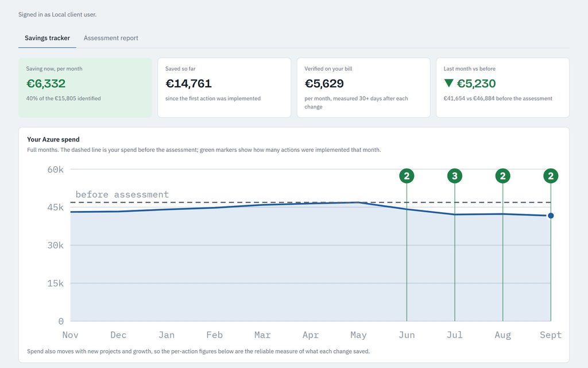588x368 pixels.
Task: Select the July marker showing 3 actions
Action: tap(455, 176)
